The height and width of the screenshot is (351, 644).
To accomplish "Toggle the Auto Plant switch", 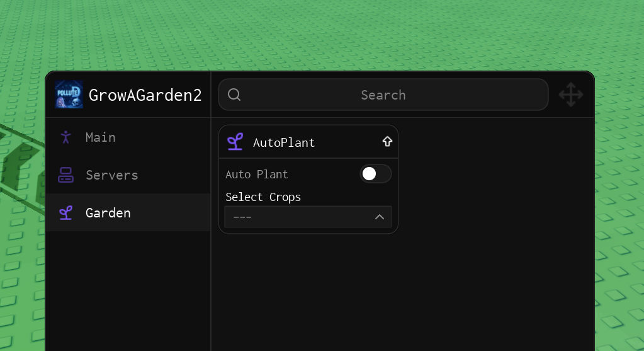I will (x=375, y=173).
